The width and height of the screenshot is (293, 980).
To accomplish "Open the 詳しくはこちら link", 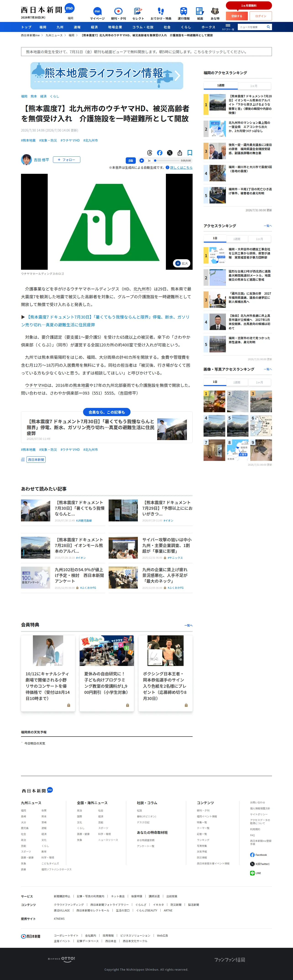I will coord(181,167).
